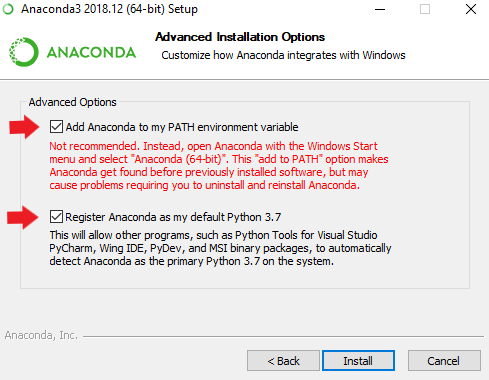Viewport: 489px width, 380px height.
Task: Click the small Anaconda icon in title bar
Action: (8, 9)
